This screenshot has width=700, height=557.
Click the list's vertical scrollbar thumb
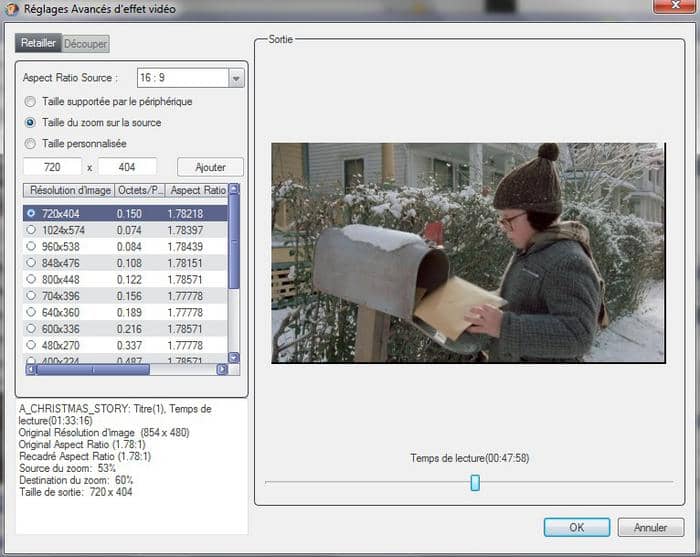tap(234, 241)
